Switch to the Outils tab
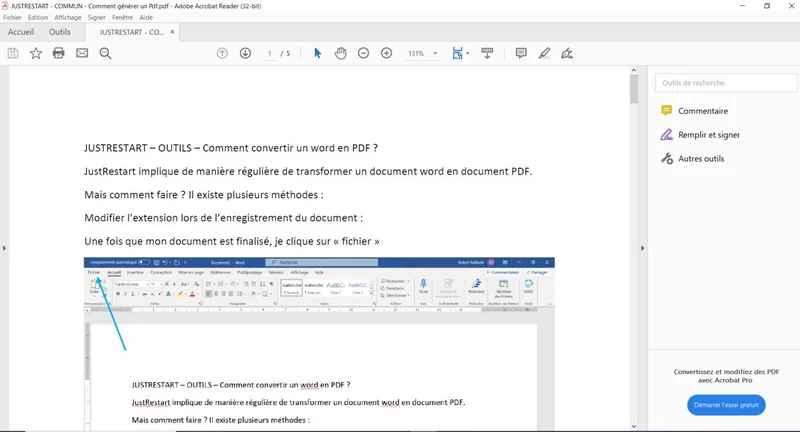 pyautogui.click(x=60, y=32)
